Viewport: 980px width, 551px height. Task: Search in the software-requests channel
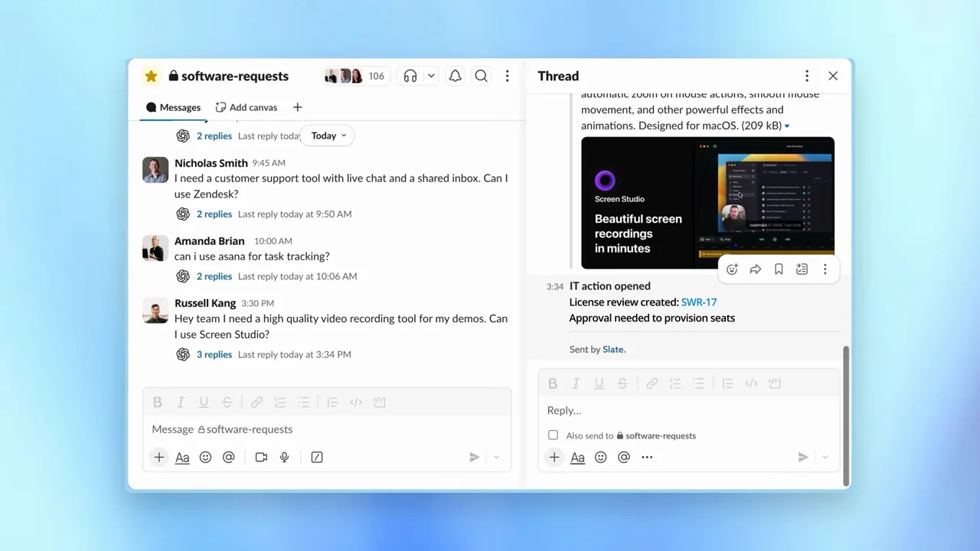coord(481,76)
